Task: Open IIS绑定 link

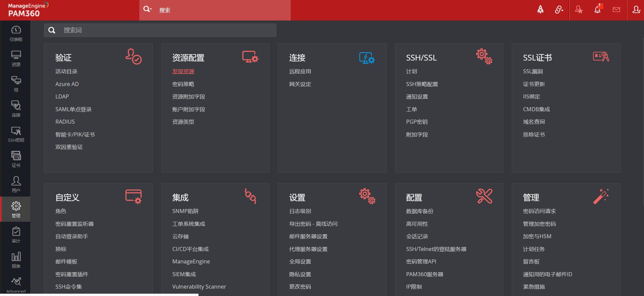Action: [x=532, y=96]
